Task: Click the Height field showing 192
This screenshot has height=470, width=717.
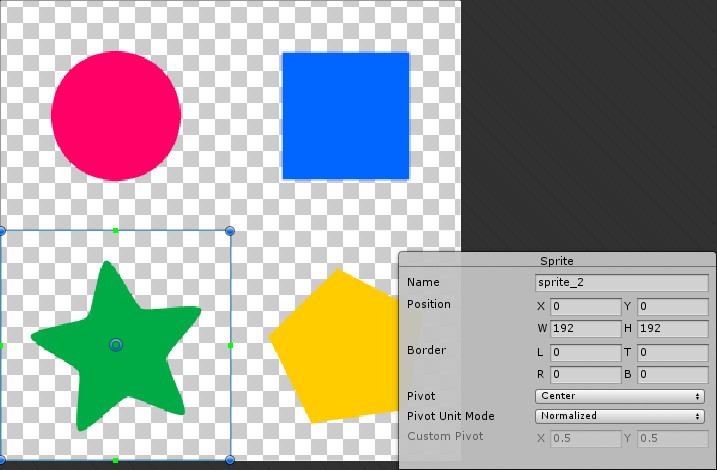Action: 673,328
